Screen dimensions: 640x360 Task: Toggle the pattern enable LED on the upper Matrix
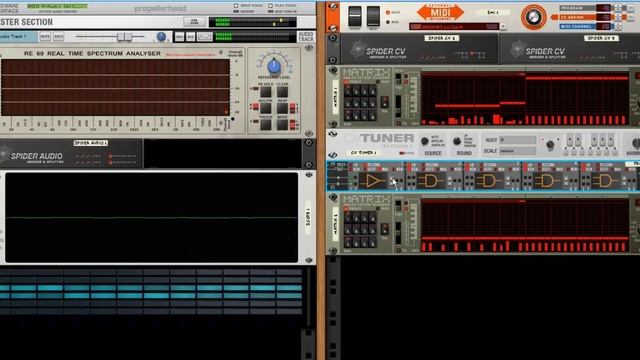click(x=347, y=82)
